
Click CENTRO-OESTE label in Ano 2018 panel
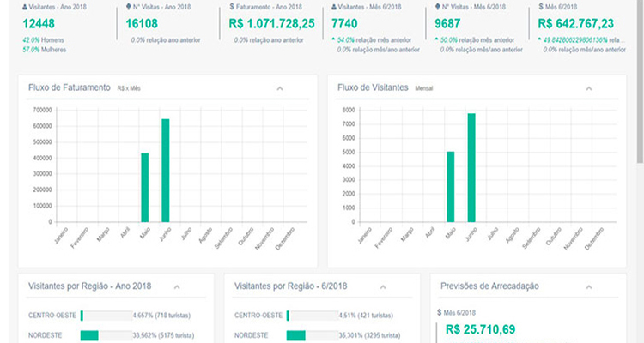pos(52,316)
